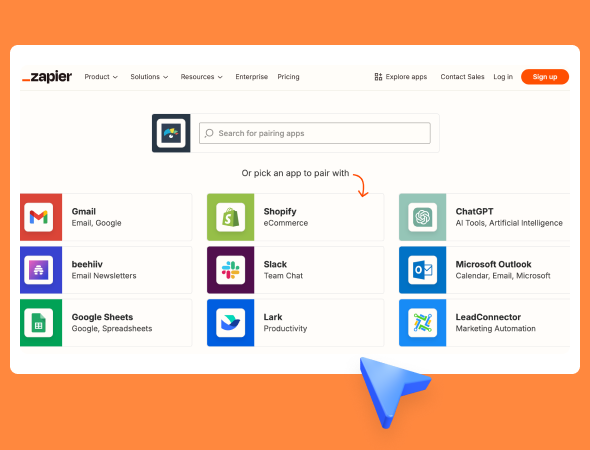The width and height of the screenshot is (590, 450).
Task: Expand the Solutions menu
Action: point(149,77)
